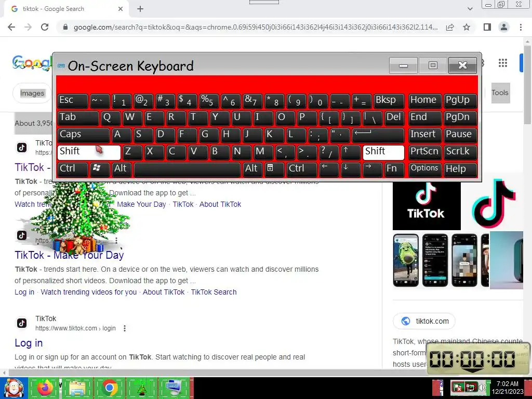This screenshot has height=399, width=532.
Task: Click the PrtScn key
Action: click(x=425, y=152)
